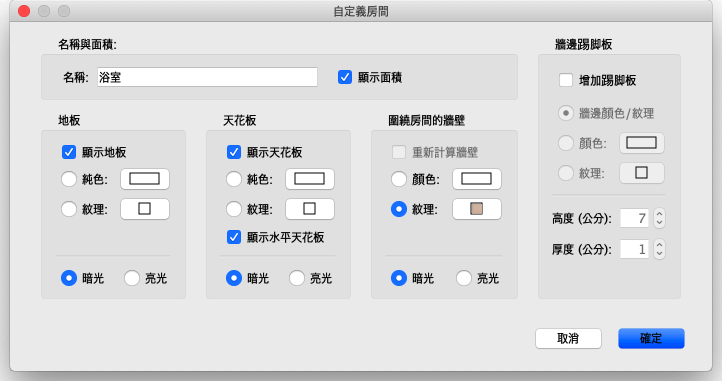The height and width of the screenshot is (381, 722).
Task: Select baseboard 顏色 radio button
Action: (566, 143)
